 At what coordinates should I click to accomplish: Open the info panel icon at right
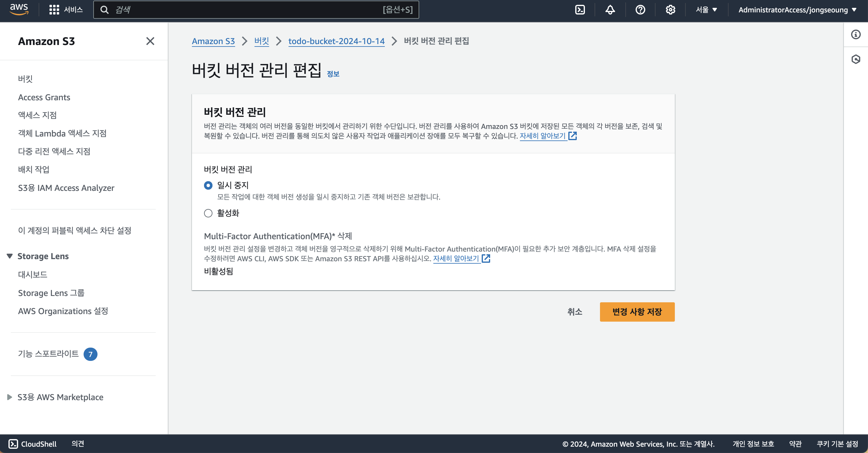click(856, 34)
